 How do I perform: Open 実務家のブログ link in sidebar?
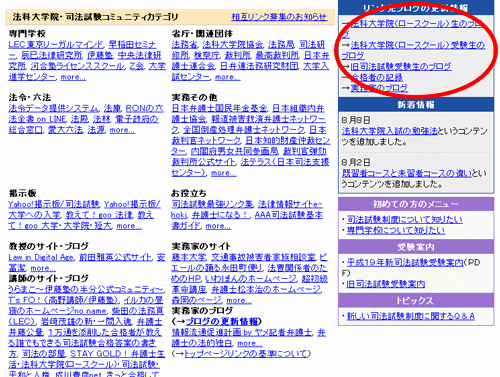tap(379, 88)
